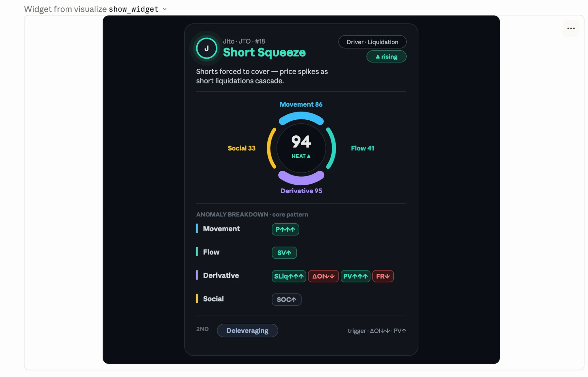Click the SV↑ flow tag

click(284, 253)
